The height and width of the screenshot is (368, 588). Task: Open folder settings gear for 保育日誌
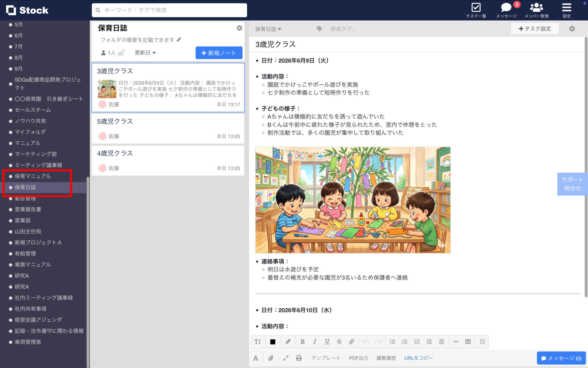(239, 28)
